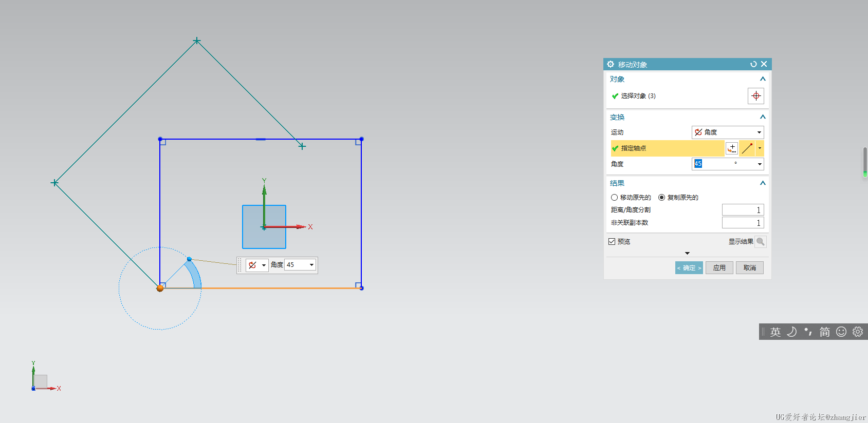Screen dimensions: 868x423
Task: Collapse the 变换 section
Action: [763, 117]
